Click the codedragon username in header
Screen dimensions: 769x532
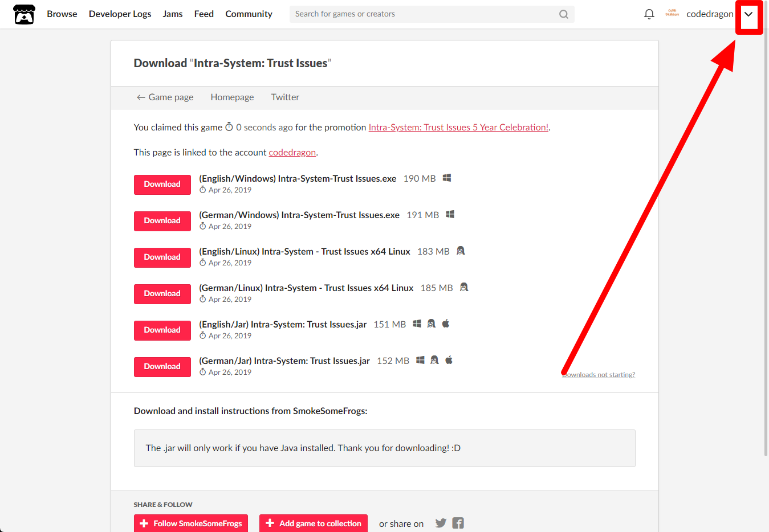(710, 14)
